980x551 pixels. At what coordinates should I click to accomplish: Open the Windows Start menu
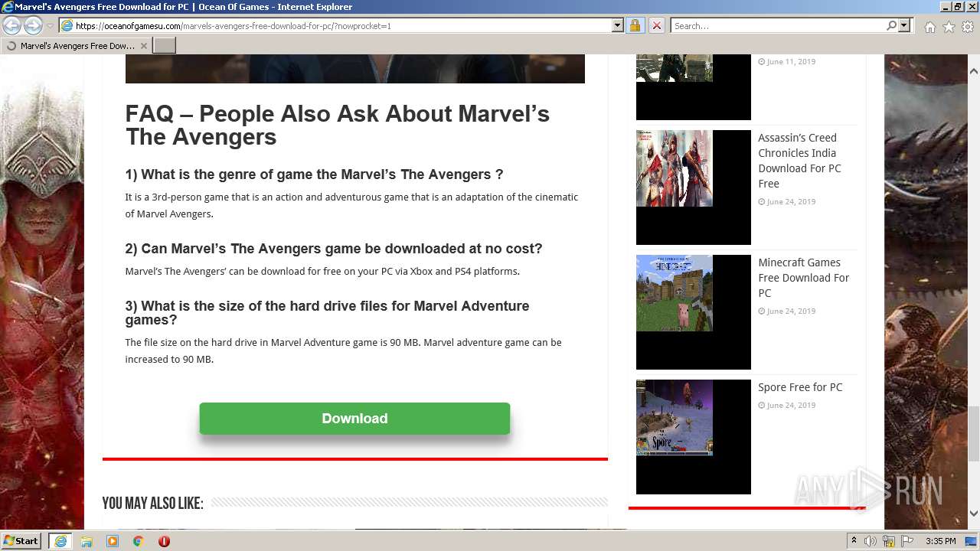21,541
